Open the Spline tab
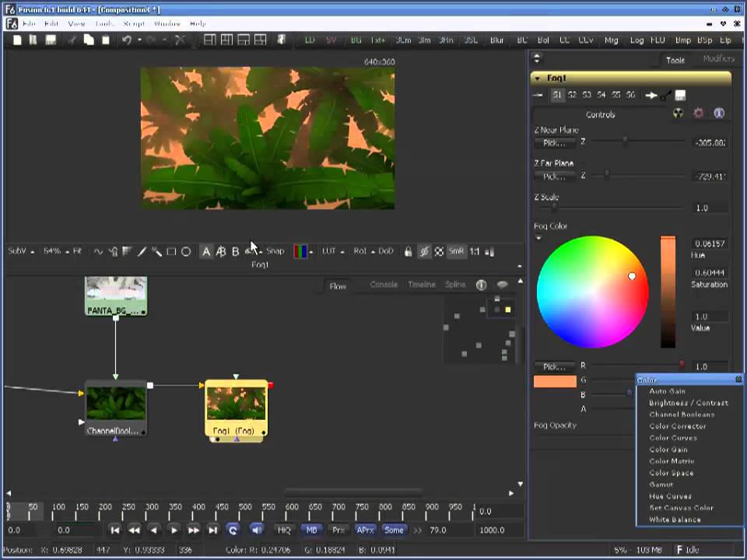 [455, 285]
